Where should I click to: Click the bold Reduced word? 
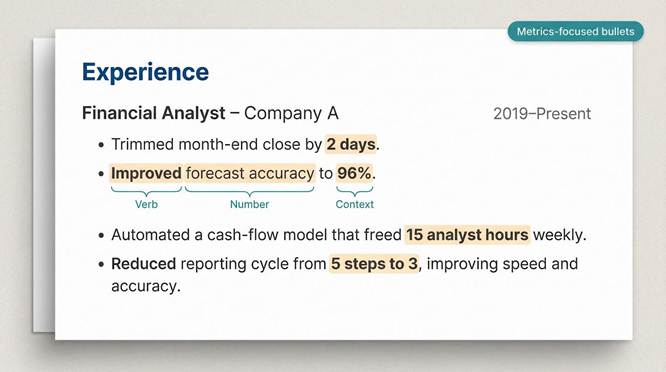144,264
